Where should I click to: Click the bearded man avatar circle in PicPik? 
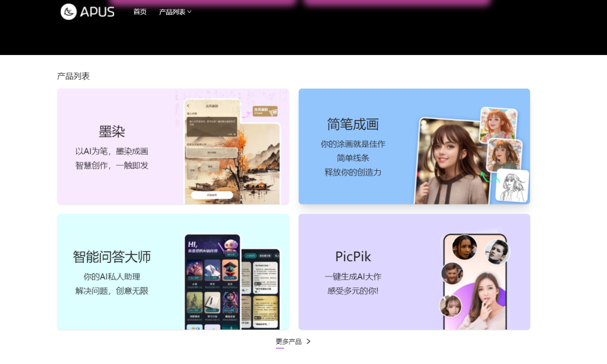coord(451,273)
